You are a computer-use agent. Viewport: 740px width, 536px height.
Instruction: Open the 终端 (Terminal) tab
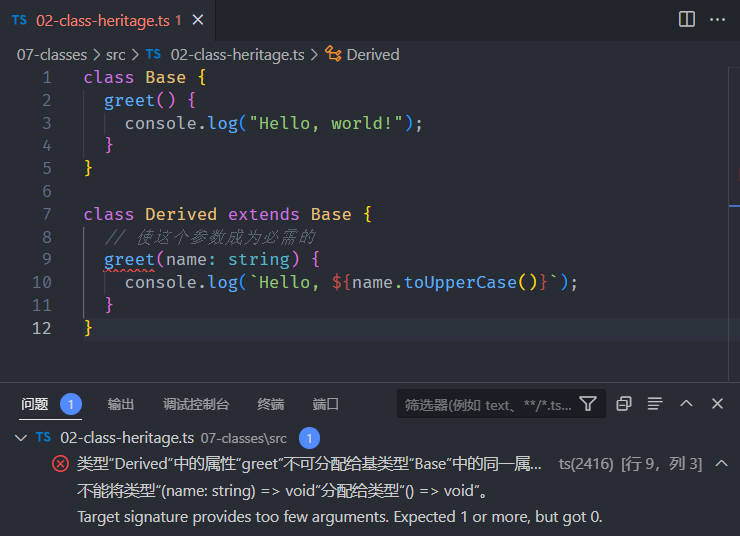[x=270, y=404]
